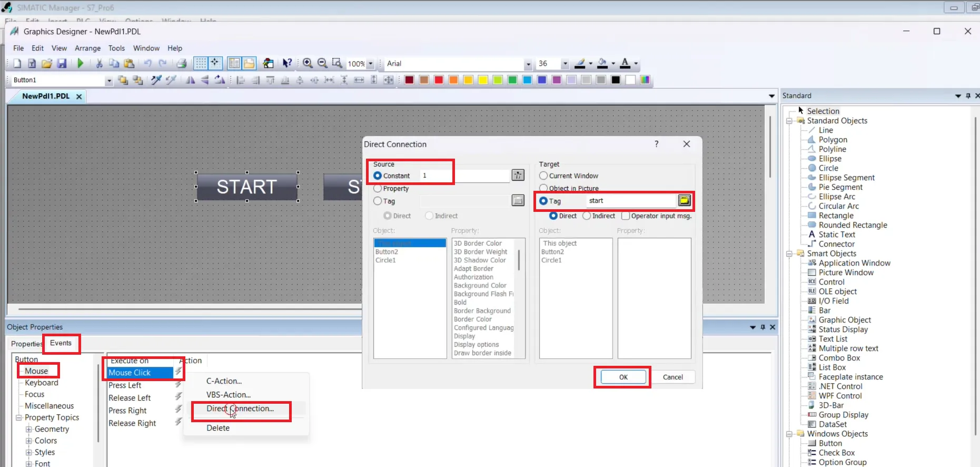Click the New picture toolbar icon
Image resolution: width=980 pixels, height=467 pixels.
pos(17,63)
